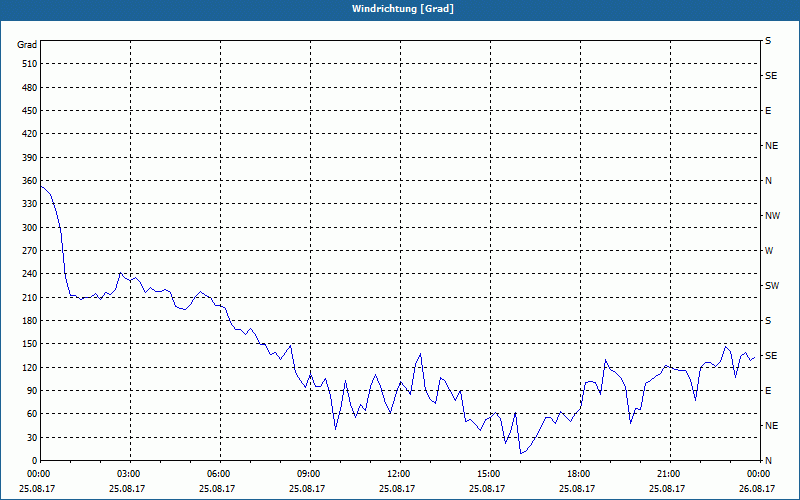Screen dimensions: 800x500
Task: Select the 30 left axis value
Action: click(x=32, y=437)
